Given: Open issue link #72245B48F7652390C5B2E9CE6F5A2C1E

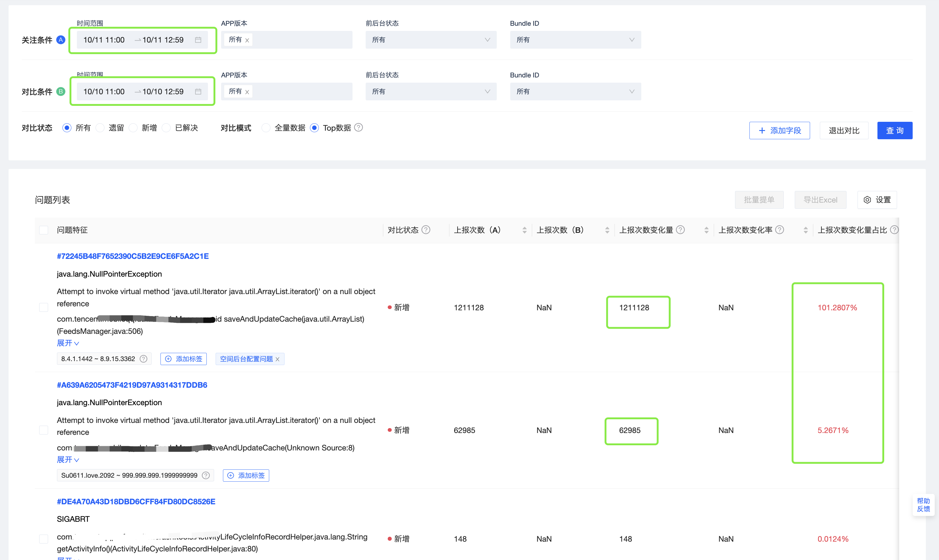Looking at the screenshot, I should point(133,256).
